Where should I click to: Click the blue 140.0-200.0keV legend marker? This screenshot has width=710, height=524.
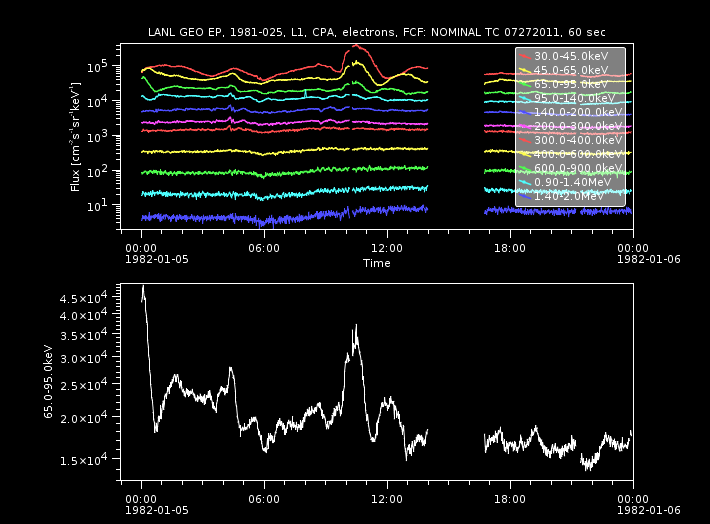tap(526, 113)
